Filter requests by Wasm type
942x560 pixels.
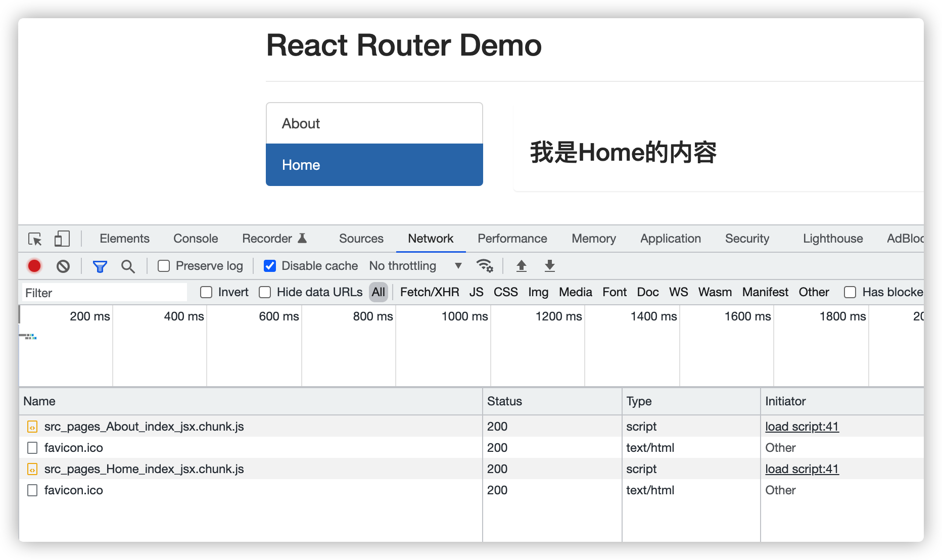[x=715, y=292]
